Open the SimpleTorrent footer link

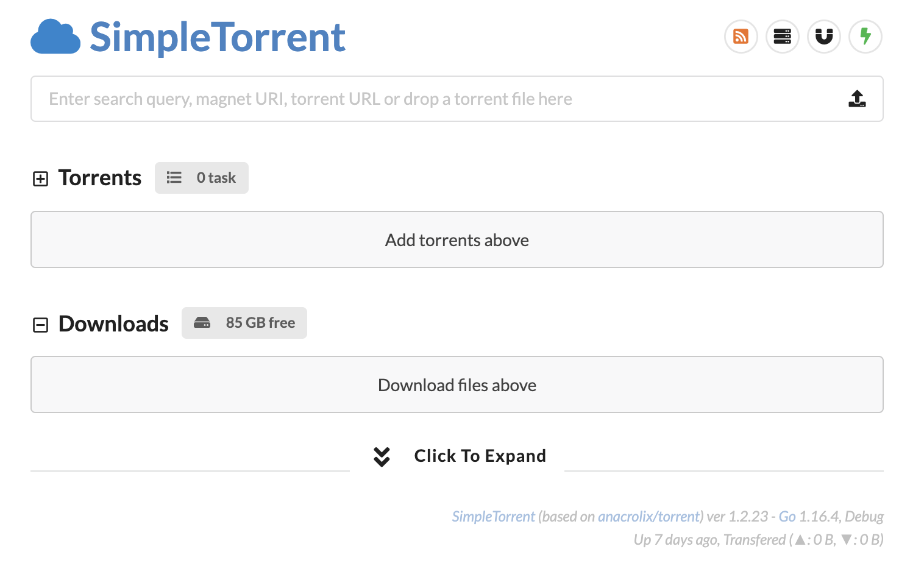(x=493, y=517)
